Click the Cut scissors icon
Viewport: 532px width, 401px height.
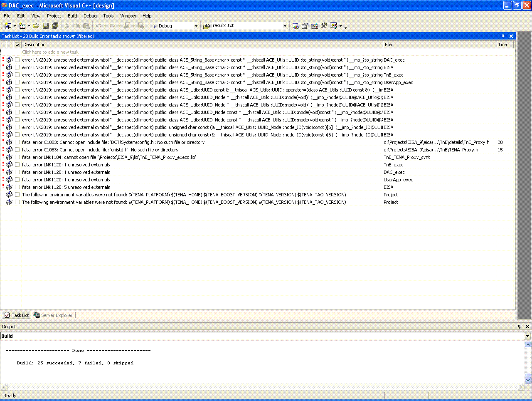click(x=67, y=26)
